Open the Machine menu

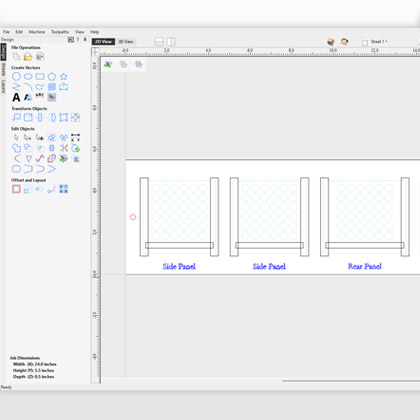pos(37,32)
